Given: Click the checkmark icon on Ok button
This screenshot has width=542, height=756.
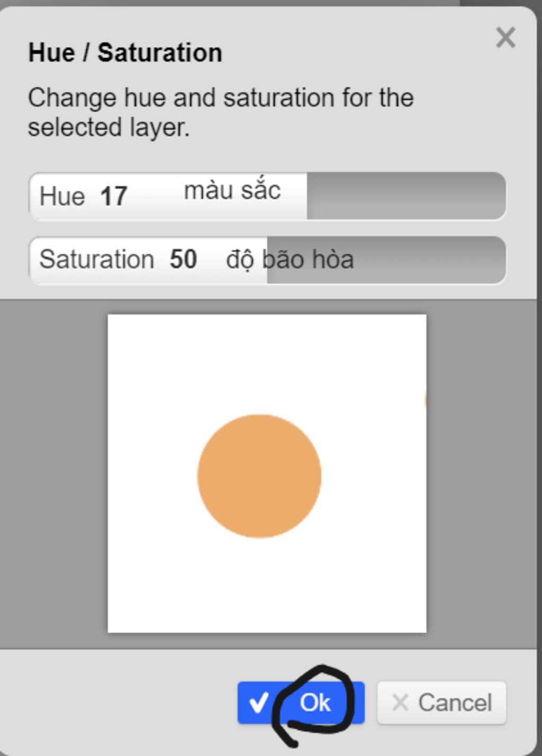Looking at the screenshot, I should point(259,703).
